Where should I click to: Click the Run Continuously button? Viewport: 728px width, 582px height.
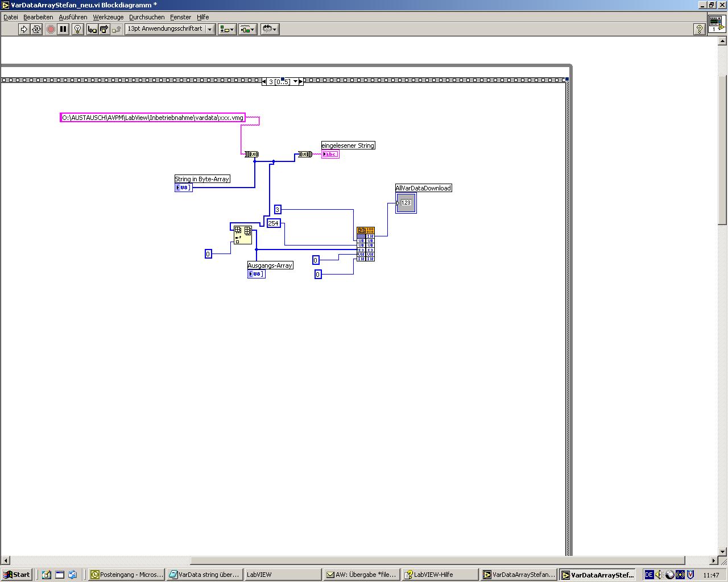[36, 29]
